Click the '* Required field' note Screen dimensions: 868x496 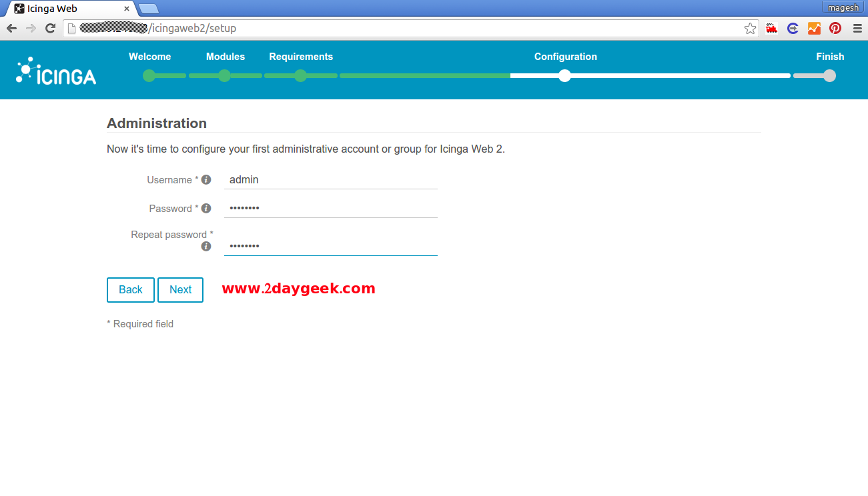point(140,324)
